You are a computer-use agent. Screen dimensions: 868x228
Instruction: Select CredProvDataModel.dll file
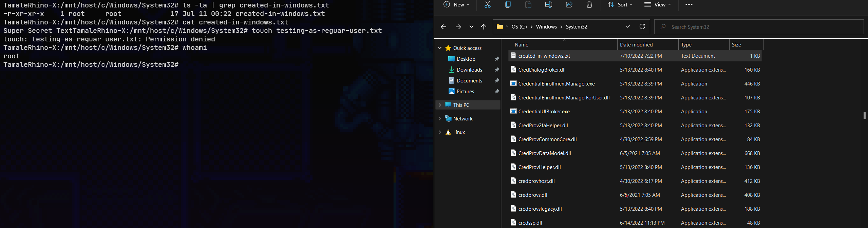pos(635,153)
